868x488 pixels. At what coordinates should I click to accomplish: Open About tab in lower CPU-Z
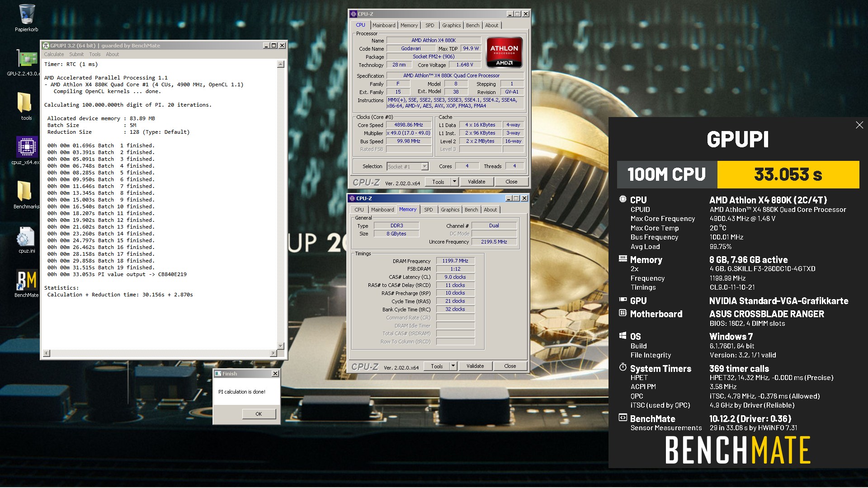(491, 210)
